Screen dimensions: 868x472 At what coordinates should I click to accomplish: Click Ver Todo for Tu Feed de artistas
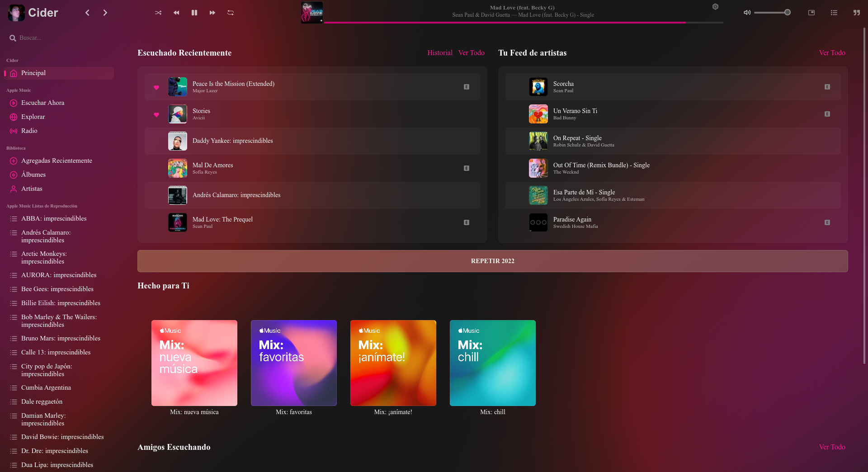coord(832,53)
